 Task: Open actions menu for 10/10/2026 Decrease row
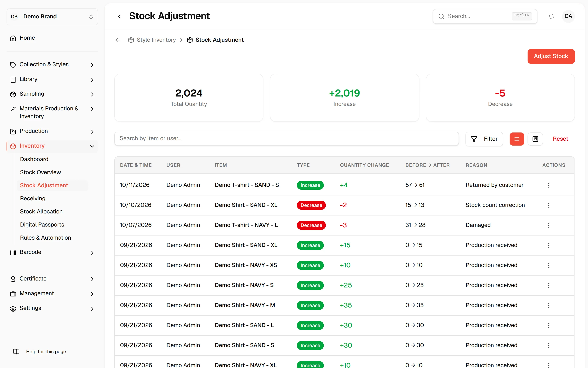(x=549, y=205)
